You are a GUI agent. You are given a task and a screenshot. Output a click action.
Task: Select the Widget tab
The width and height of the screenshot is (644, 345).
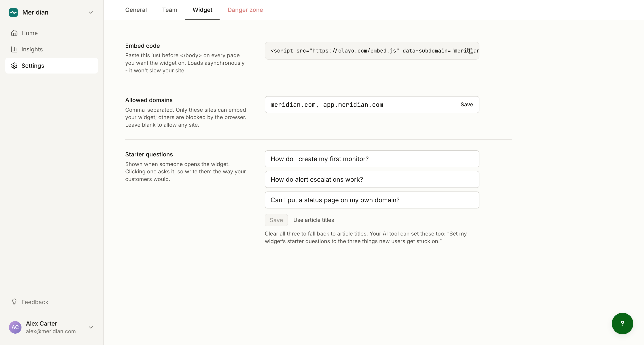click(x=202, y=10)
